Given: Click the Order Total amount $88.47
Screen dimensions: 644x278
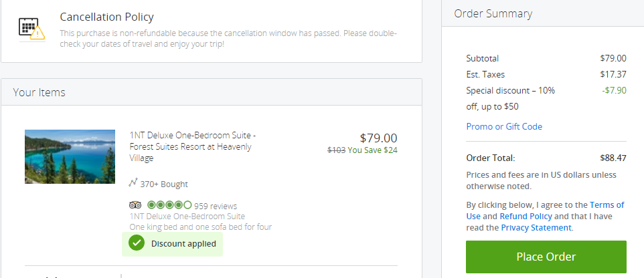Looking at the screenshot, I should tap(613, 158).
